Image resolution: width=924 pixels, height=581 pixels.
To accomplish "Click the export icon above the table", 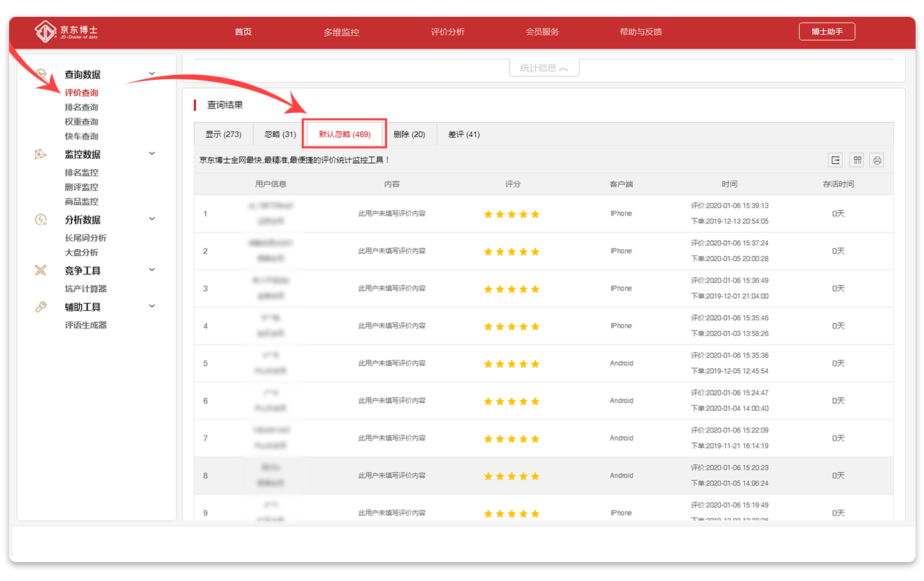I will click(x=835, y=160).
